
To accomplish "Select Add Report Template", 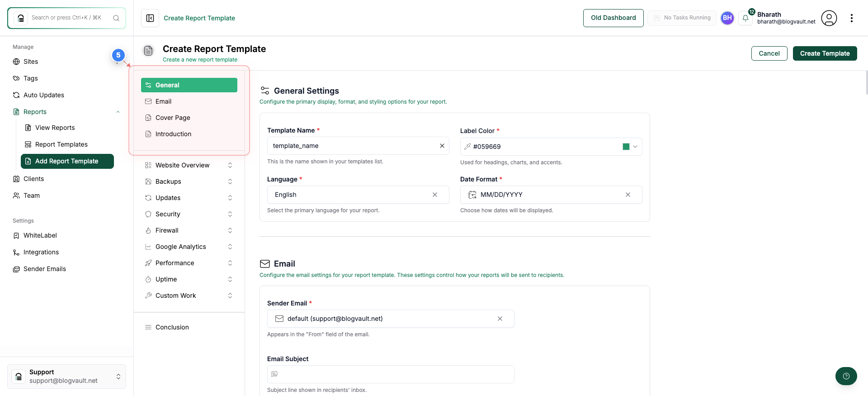I will coord(67,161).
